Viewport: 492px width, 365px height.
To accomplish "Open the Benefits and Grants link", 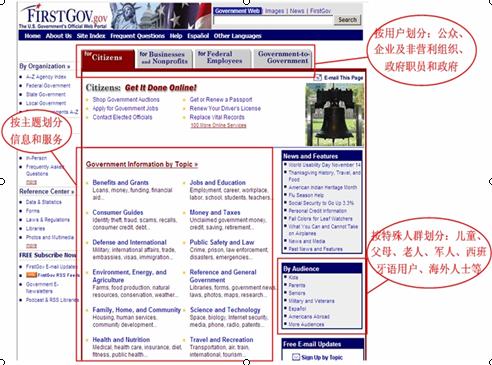I will 120,183.
